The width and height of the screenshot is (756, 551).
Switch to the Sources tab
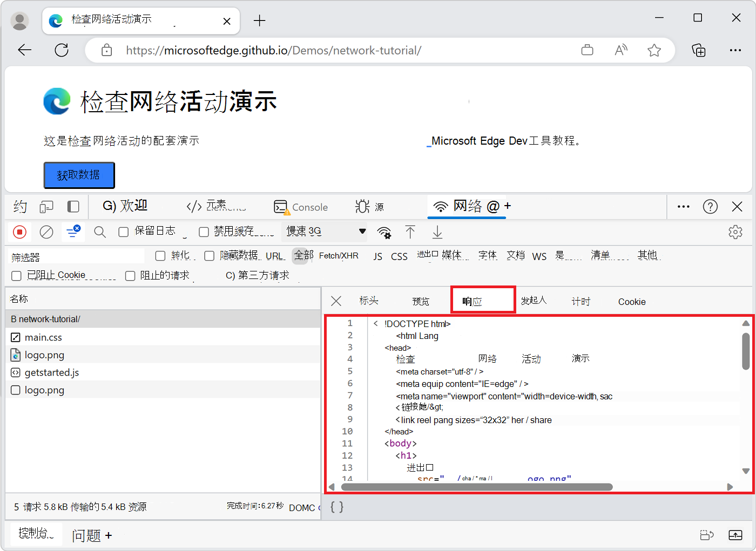[370, 207]
